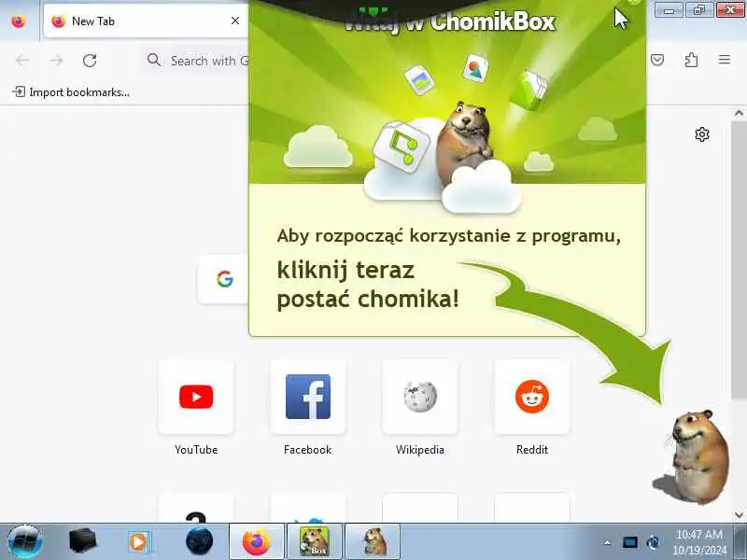This screenshot has width=747, height=560.
Task: Open the Facebook shortcut tile
Action: click(308, 398)
